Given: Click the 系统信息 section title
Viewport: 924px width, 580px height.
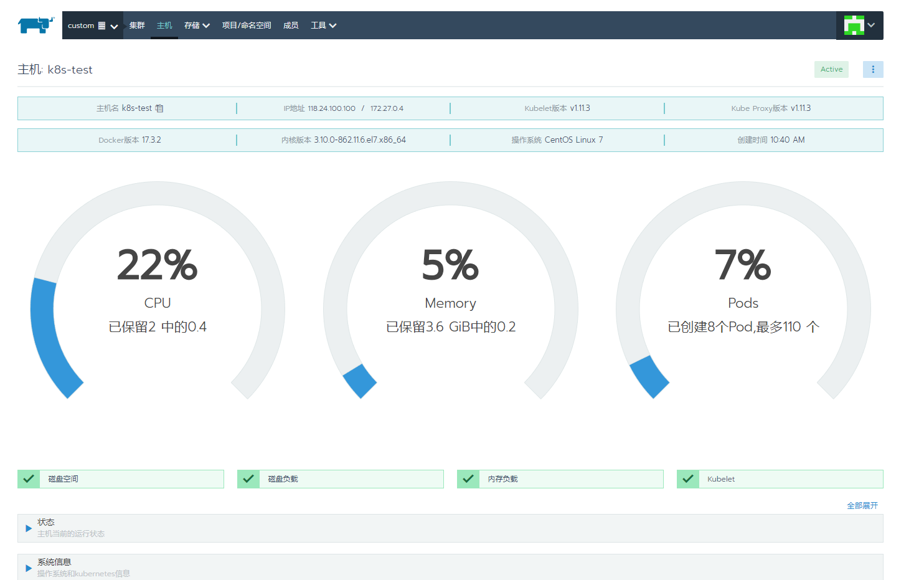Looking at the screenshot, I should pos(54,562).
